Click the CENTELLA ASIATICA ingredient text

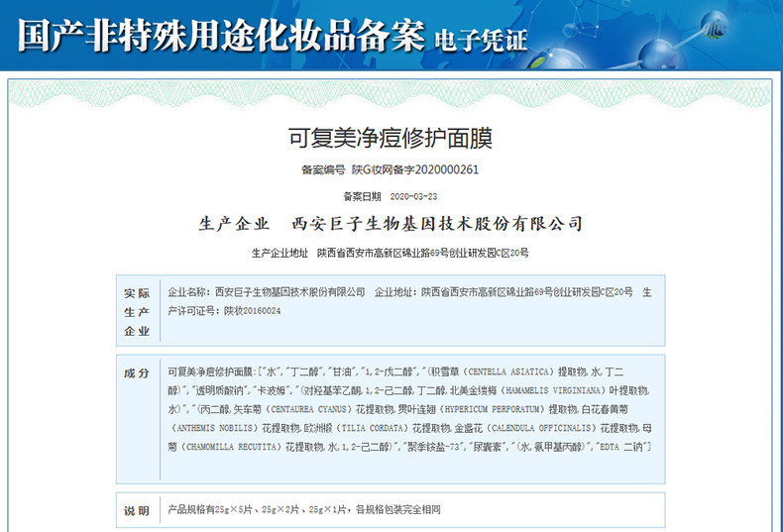[508, 372]
